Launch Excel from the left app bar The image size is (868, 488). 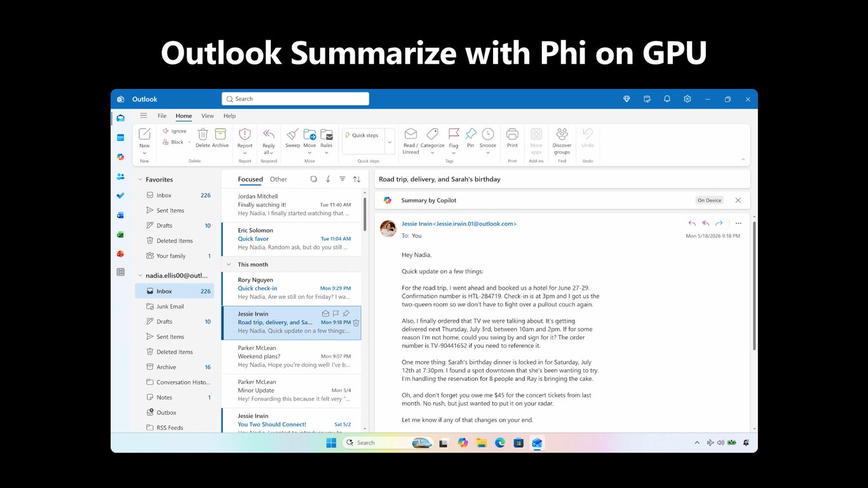(x=120, y=234)
